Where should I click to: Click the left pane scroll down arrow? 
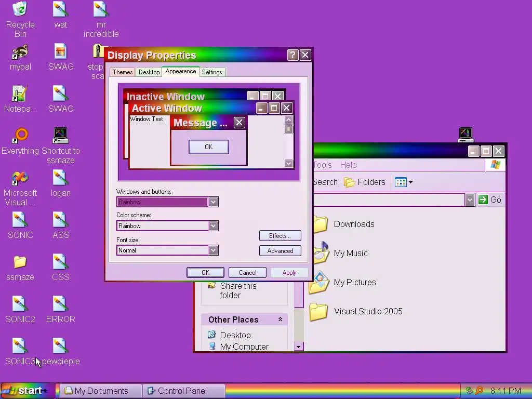point(299,347)
